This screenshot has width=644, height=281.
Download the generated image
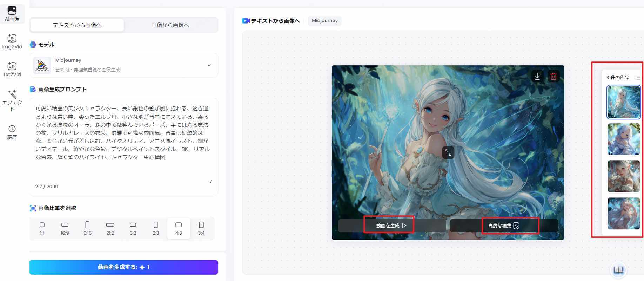(x=537, y=76)
